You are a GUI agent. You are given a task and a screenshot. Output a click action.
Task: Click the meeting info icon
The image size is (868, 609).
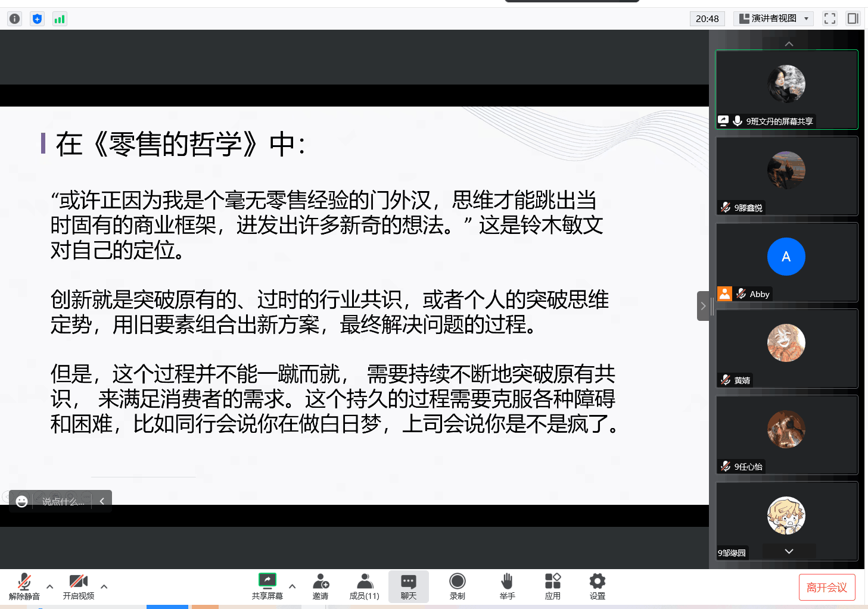(x=15, y=18)
